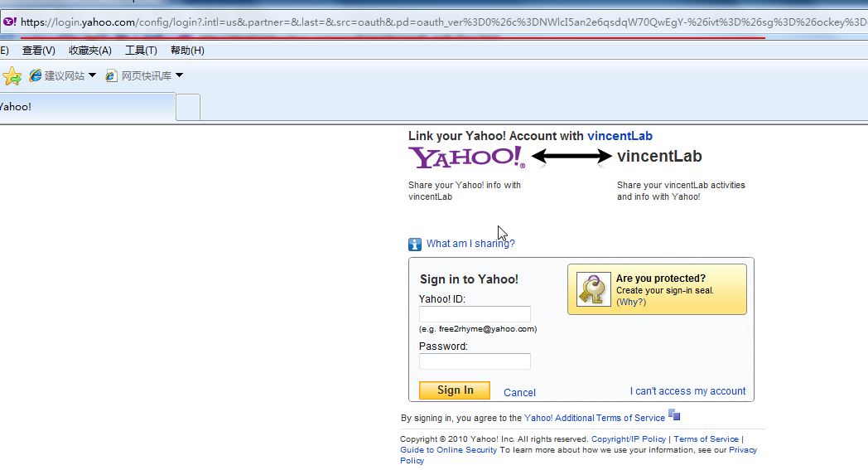Open the 帮助(H) menu
The width and height of the screenshot is (868, 470).
point(187,51)
